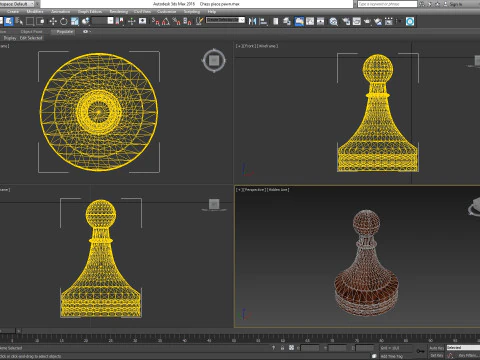Click Auto Key button
Image resolution: width=480 pixels, height=360 pixels.
pyautogui.click(x=436, y=348)
